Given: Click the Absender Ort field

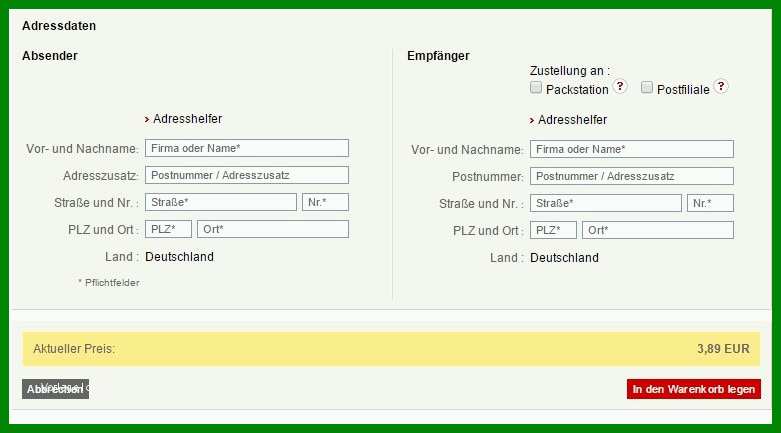Looking at the screenshot, I should click(x=273, y=229).
